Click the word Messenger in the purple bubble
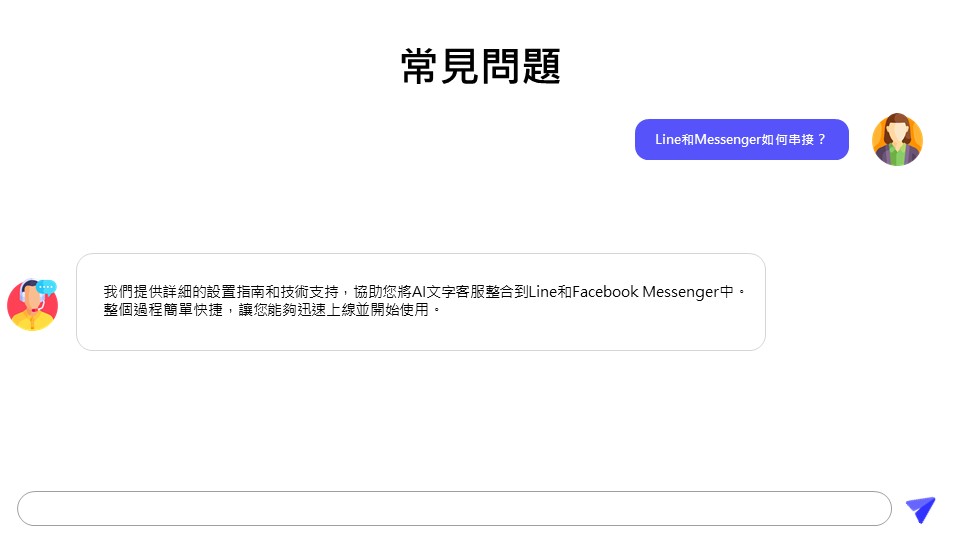 pos(727,139)
